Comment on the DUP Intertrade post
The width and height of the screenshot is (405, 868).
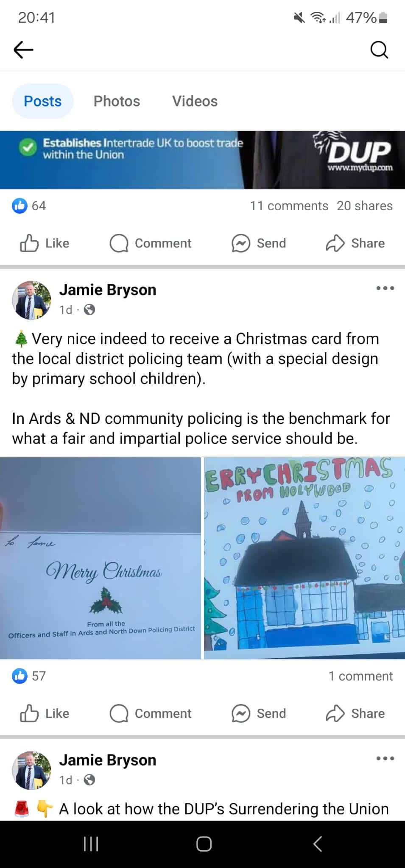(x=151, y=243)
